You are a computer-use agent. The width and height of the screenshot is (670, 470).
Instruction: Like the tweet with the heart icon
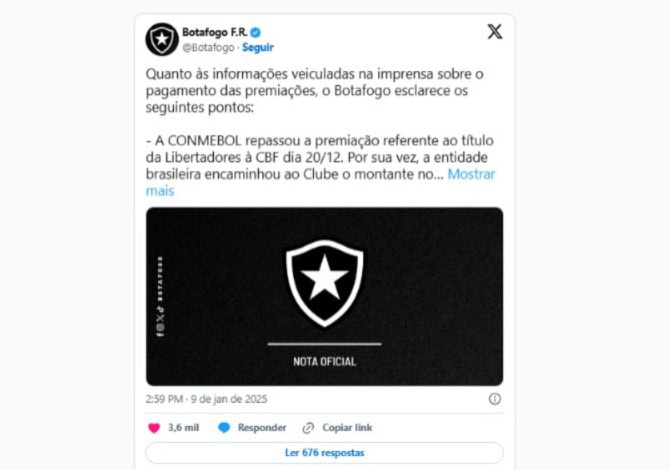pyautogui.click(x=154, y=428)
